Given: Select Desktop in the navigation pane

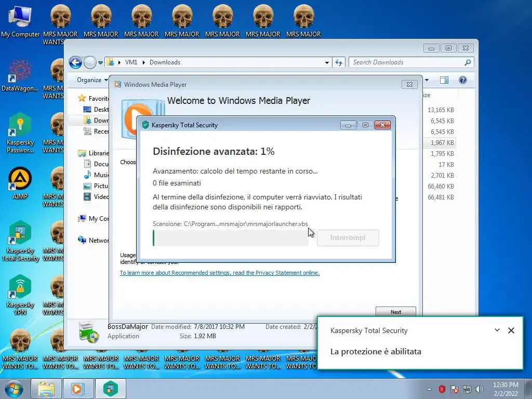Looking at the screenshot, I should coord(96,110).
